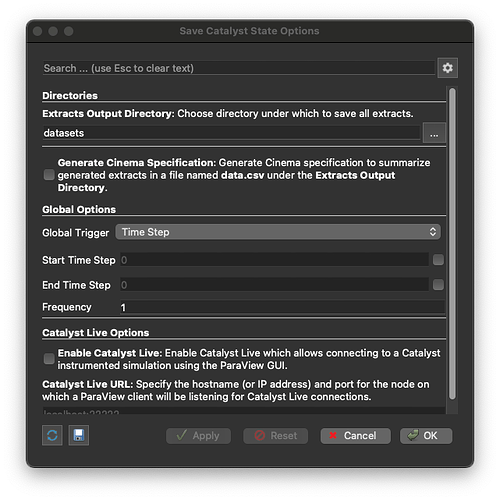
Task: Open the Global Trigger dropdown
Action: (x=278, y=232)
